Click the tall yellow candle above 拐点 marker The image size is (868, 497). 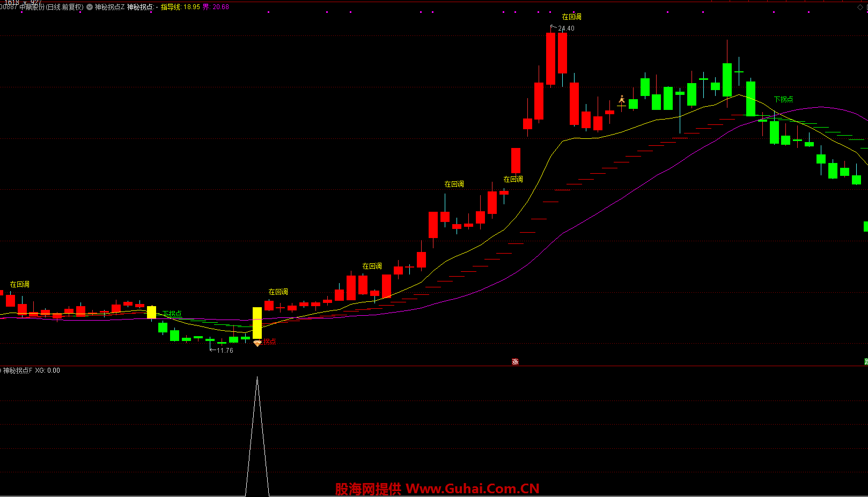(257, 323)
